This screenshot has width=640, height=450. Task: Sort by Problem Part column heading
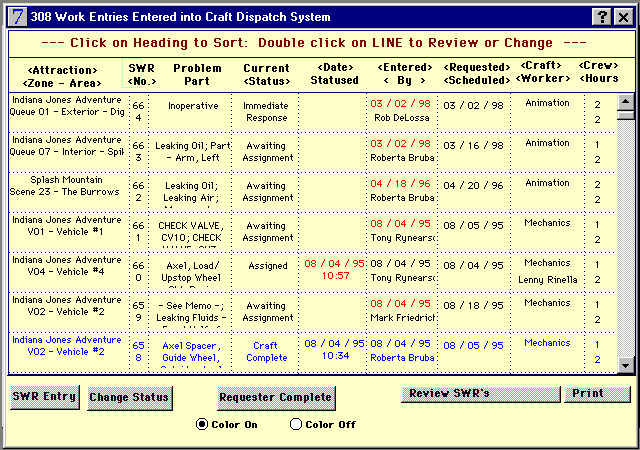(198, 74)
